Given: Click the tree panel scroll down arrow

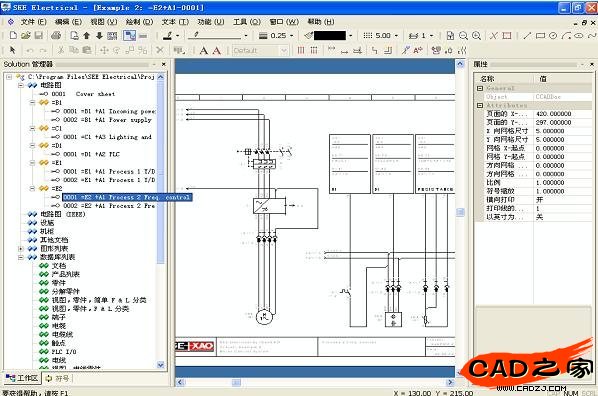Looking at the screenshot, I should pyautogui.click(x=161, y=365).
